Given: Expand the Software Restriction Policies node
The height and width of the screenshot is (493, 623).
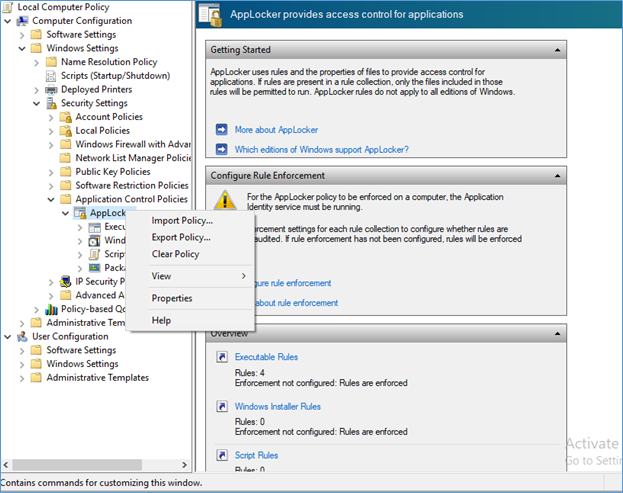Looking at the screenshot, I should (x=51, y=186).
